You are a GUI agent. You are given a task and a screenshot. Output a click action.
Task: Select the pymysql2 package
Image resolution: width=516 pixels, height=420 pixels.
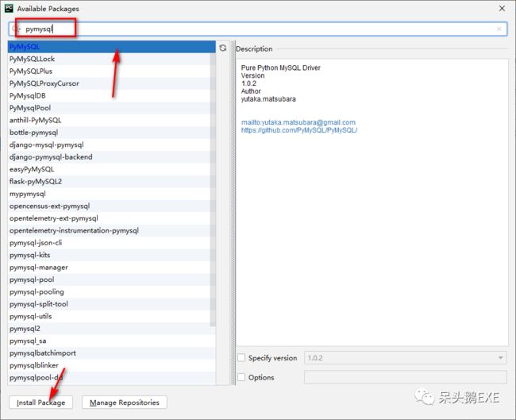(x=112, y=329)
